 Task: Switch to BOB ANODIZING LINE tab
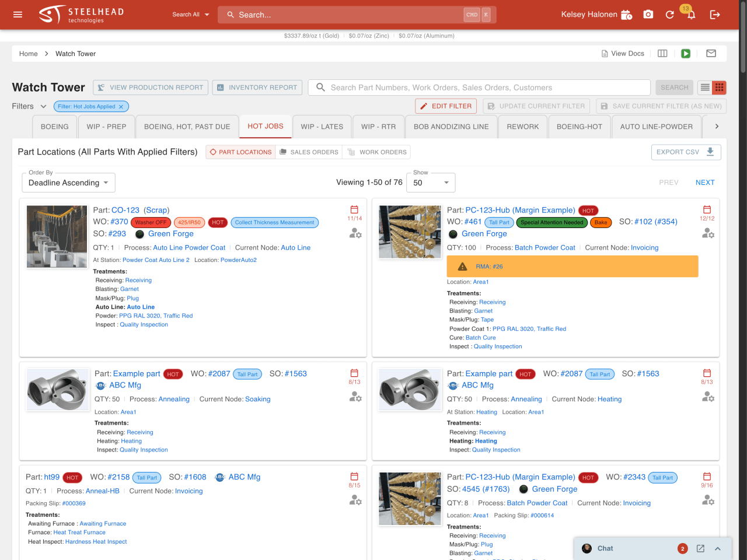451,127
